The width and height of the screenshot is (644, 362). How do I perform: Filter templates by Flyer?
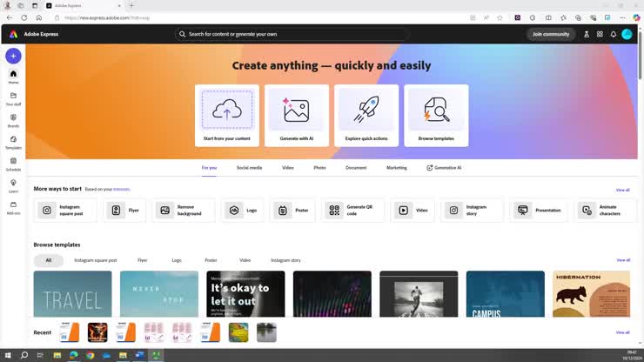point(142,260)
